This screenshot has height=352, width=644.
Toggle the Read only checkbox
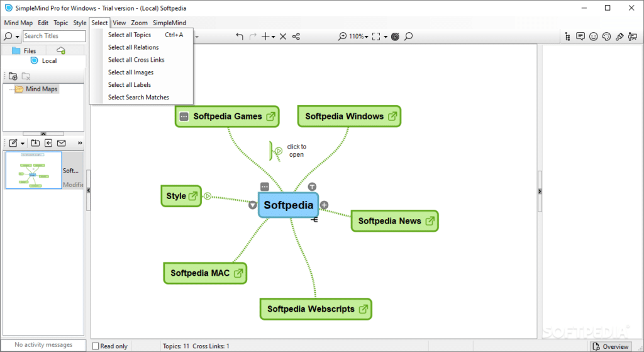pos(96,346)
